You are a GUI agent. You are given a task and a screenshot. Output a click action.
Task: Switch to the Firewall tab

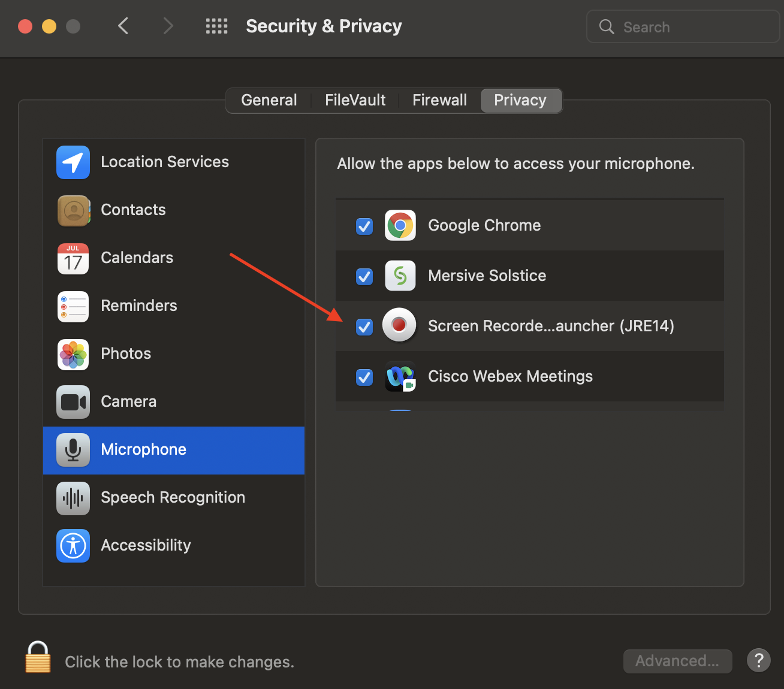tap(440, 100)
